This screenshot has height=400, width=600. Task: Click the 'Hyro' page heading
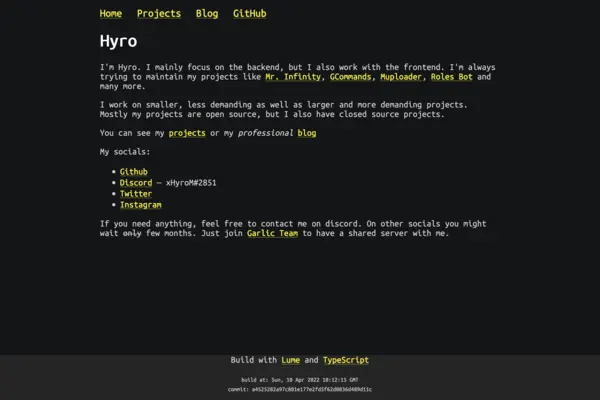(118, 41)
